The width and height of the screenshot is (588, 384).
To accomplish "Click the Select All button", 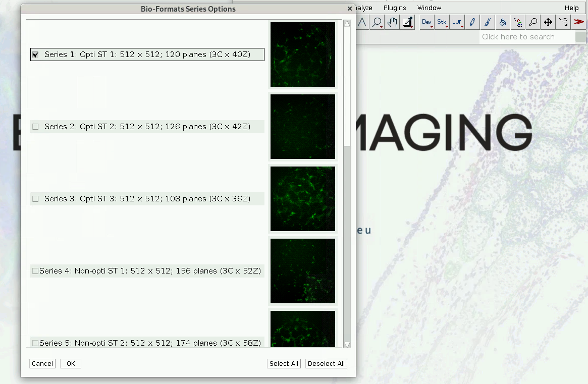I will (x=284, y=363).
